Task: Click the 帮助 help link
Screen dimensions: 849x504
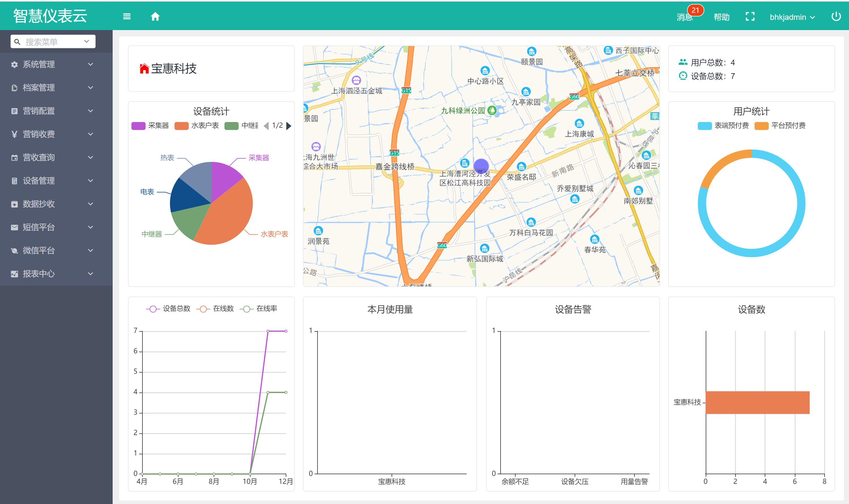Action: point(721,17)
